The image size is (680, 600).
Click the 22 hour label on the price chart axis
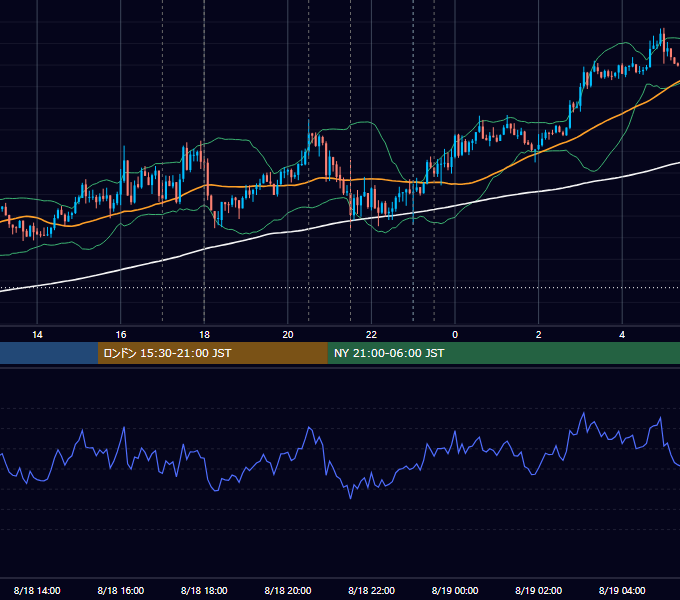[371, 335]
